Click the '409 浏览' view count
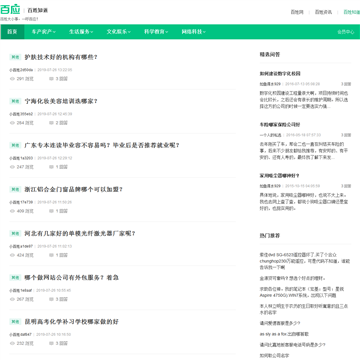The image size is (360, 360). coord(25,211)
